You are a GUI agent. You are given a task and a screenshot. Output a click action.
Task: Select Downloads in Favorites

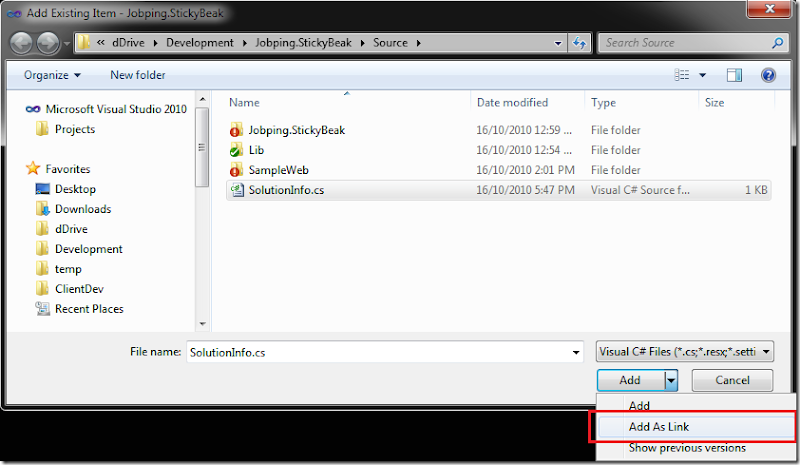pyautogui.click(x=83, y=209)
